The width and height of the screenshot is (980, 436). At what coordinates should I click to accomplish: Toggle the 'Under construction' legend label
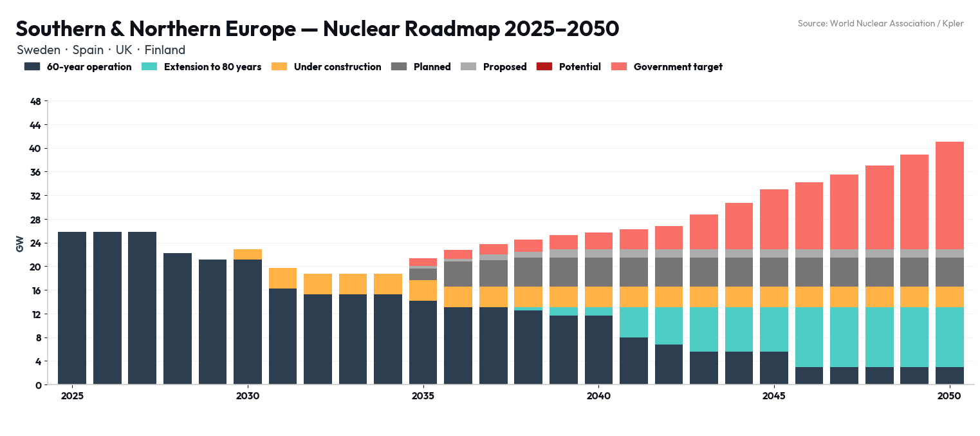337,67
